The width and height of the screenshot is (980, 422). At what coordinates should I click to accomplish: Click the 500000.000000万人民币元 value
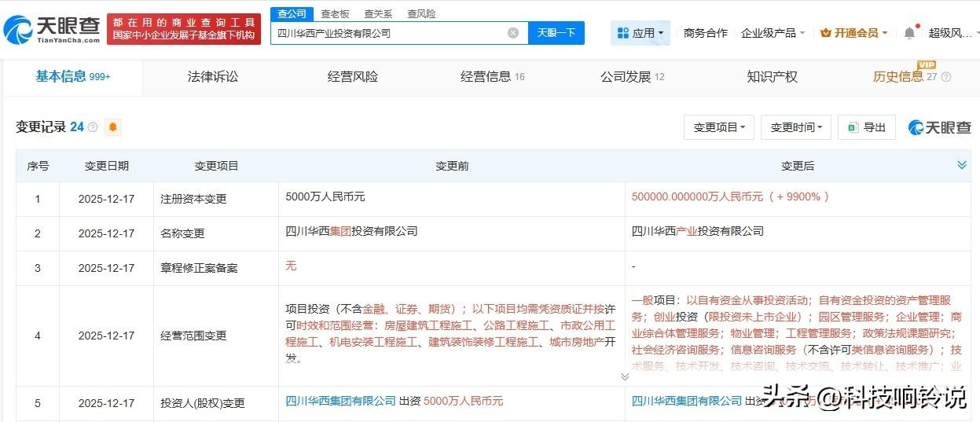[x=697, y=196]
